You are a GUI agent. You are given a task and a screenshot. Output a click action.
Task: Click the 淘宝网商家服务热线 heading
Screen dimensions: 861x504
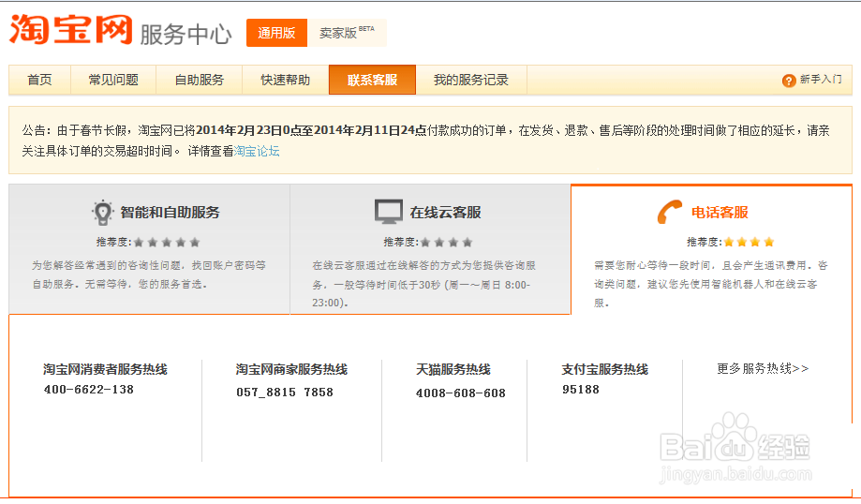(x=291, y=369)
